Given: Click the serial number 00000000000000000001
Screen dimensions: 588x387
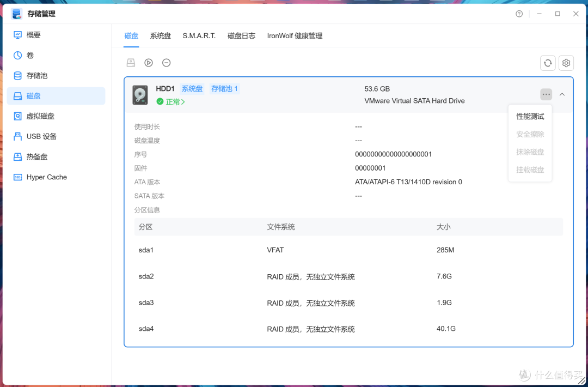Looking at the screenshot, I should [x=394, y=154].
